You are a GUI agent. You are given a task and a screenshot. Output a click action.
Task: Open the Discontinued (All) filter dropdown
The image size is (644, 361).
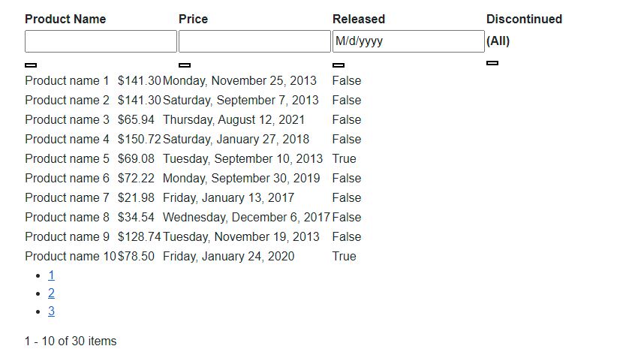(x=498, y=41)
